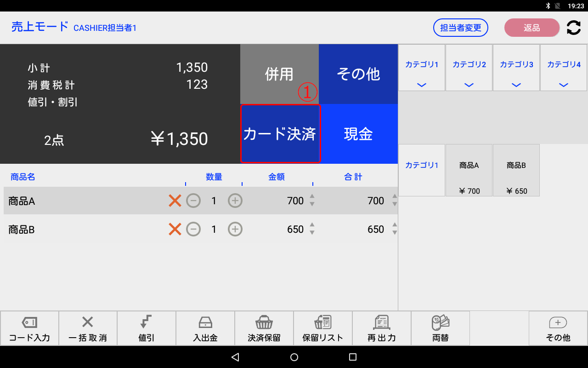This screenshot has width=588, height=368.
Task: Increase 商品B quantity with the plus button
Action: click(x=235, y=229)
